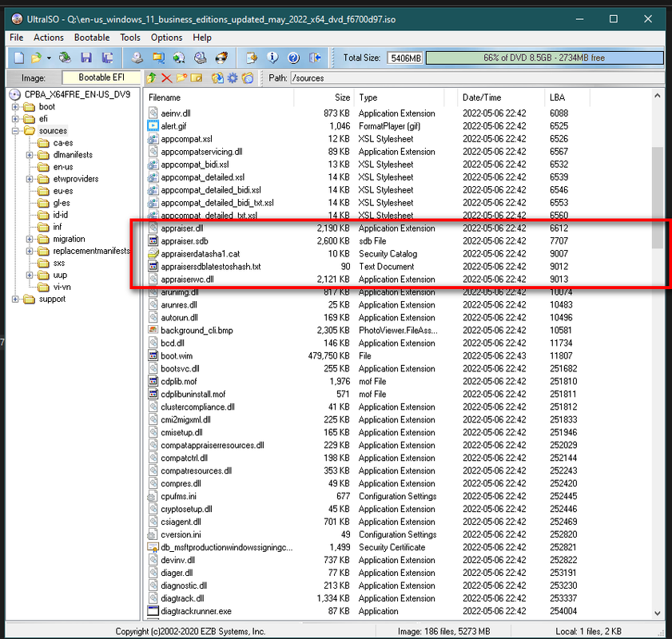This screenshot has width=672, height=639.
Task: Click the Help question mark icon
Action: tap(293, 58)
